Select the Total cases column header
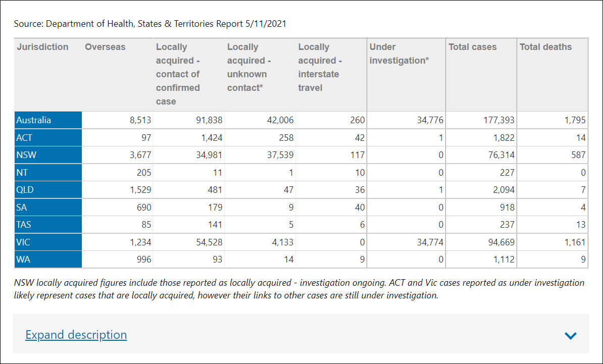Viewport: 603px width, 364px height. (x=472, y=47)
